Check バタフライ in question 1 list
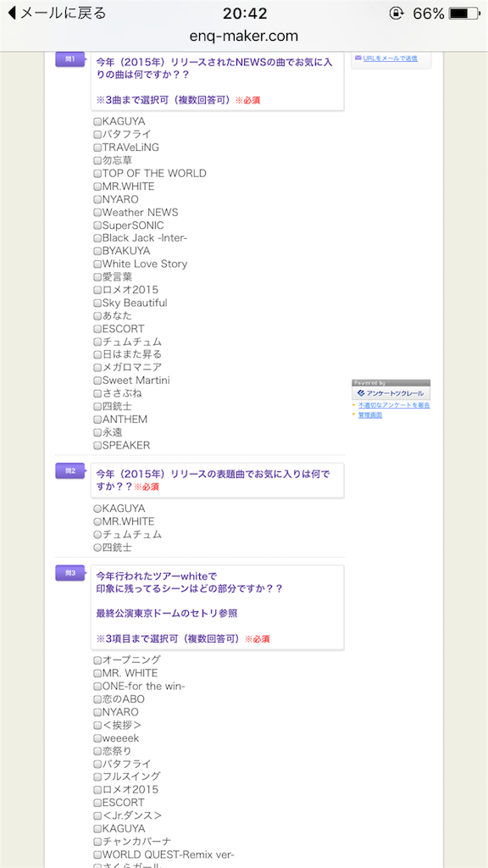 click(x=97, y=135)
